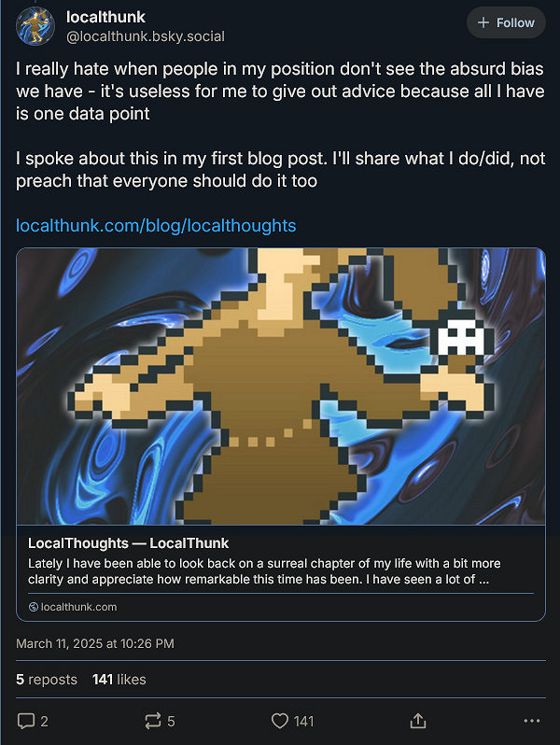Follow localthunk with the Follow button
This screenshot has width=560, height=745.
pos(506,22)
